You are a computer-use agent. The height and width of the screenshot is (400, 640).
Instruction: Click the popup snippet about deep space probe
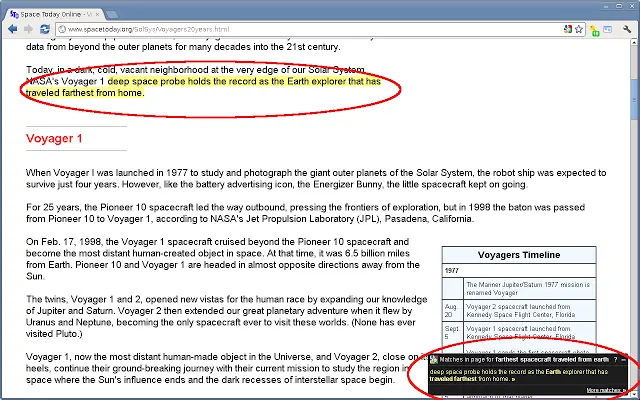pyautogui.click(x=518, y=375)
